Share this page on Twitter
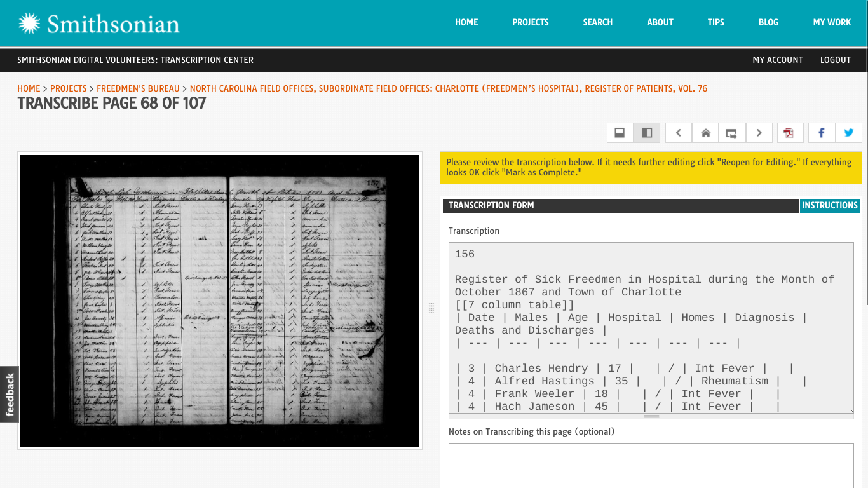 click(x=849, y=133)
